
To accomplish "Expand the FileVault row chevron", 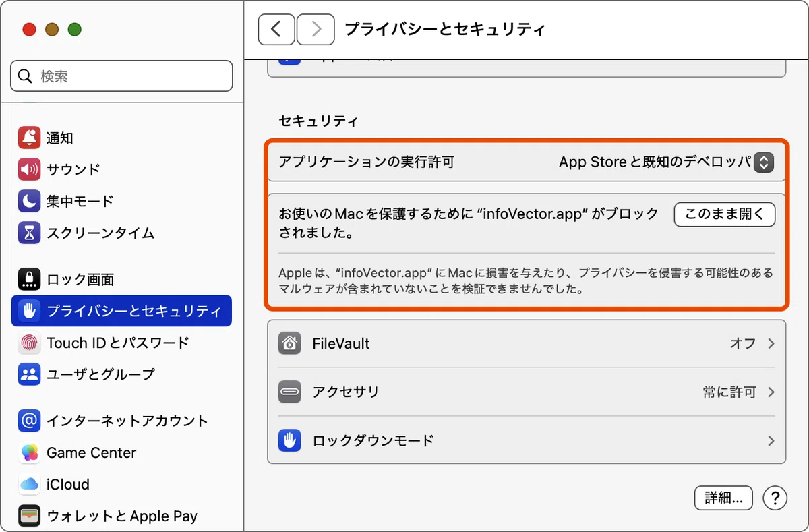I will (x=771, y=343).
